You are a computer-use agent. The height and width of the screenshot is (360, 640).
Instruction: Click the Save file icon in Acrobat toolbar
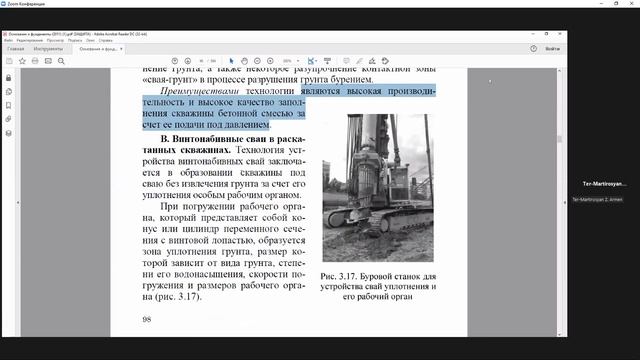(9, 61)
